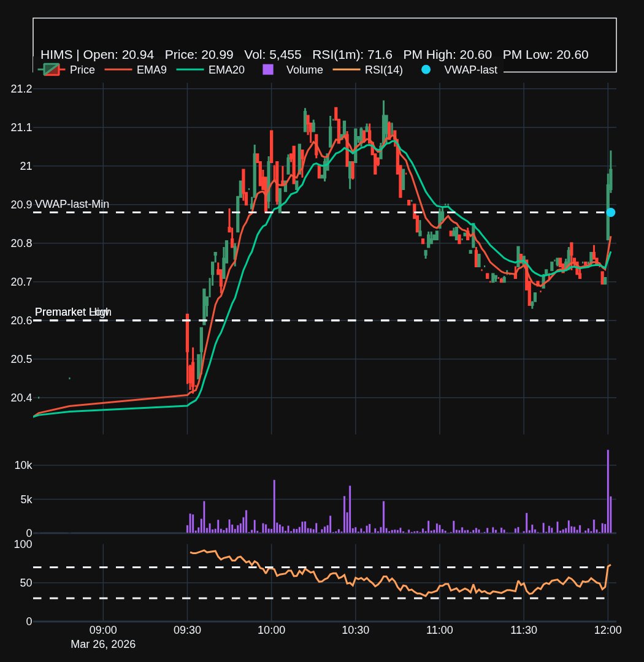The height and width of the screenshot is (662, 644).
Task: Click the RSI(1m): 71.6 header stat
Action: [351, 55]
